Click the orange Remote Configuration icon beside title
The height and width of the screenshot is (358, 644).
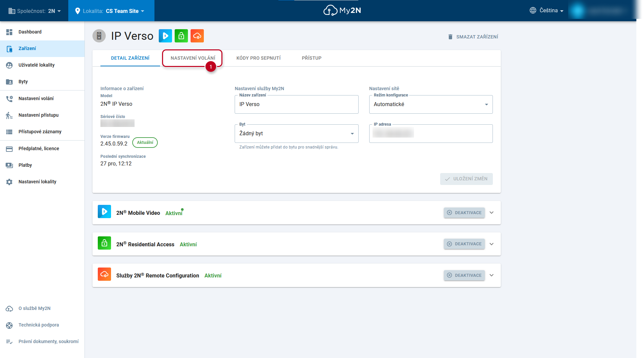(197, 36)
